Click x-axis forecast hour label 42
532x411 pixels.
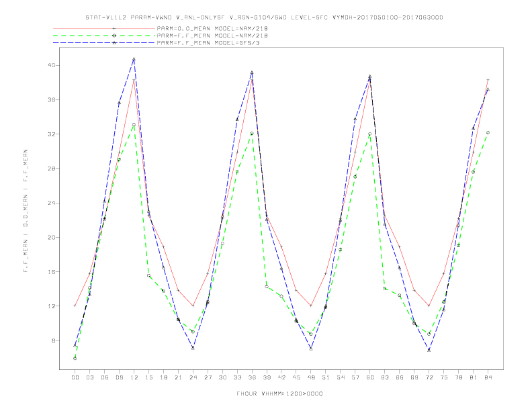click(x=281, y=377)
